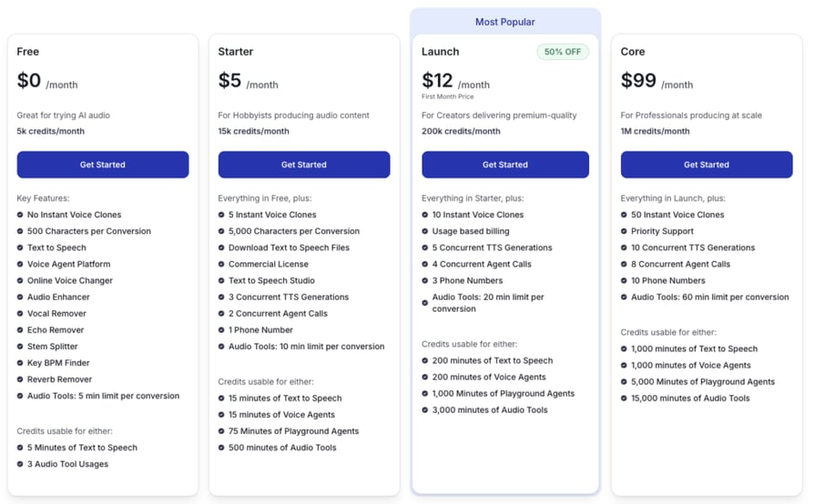Click the 50% OFF badge
The width and height of the screenshot is (814, 504).
(562, 52)
